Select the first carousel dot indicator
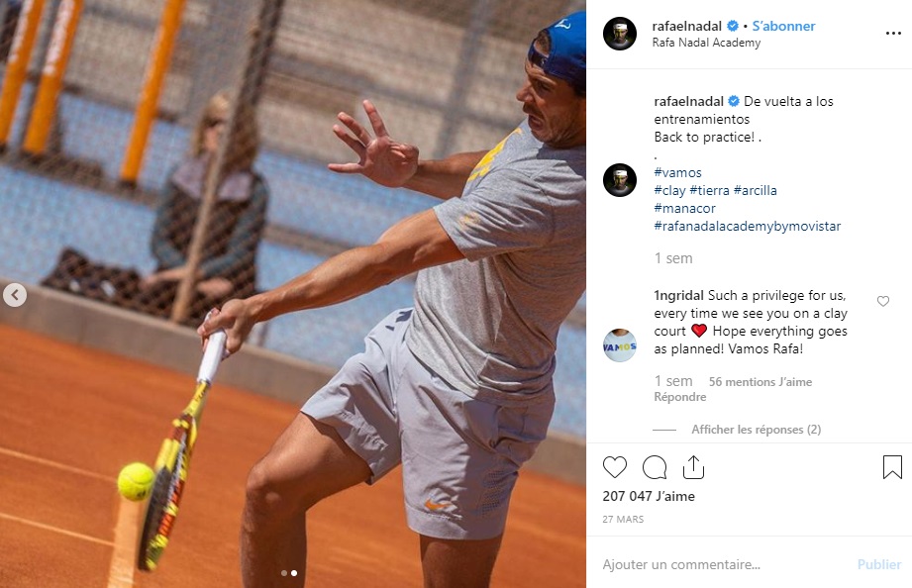The width and height of the screenshot is (912, 588). (284, 573)
